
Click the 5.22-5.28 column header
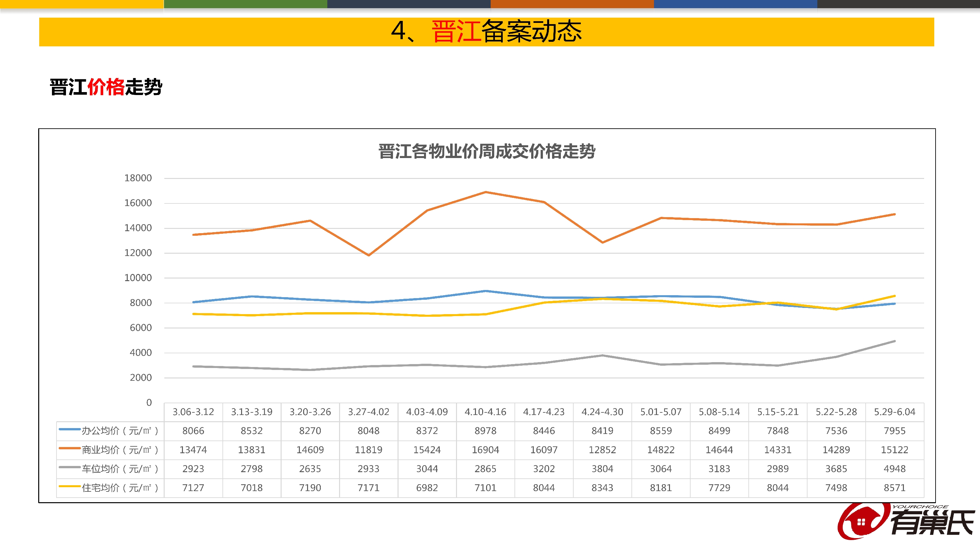click(x=836, y=412)
